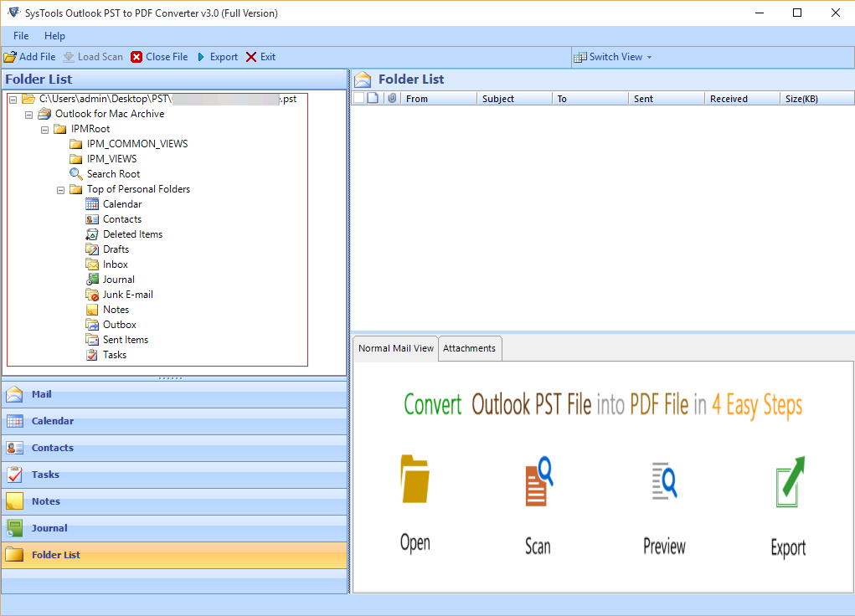Switch to the Attachments tab
Screen dimensions: 855x616
coord(469,348)
